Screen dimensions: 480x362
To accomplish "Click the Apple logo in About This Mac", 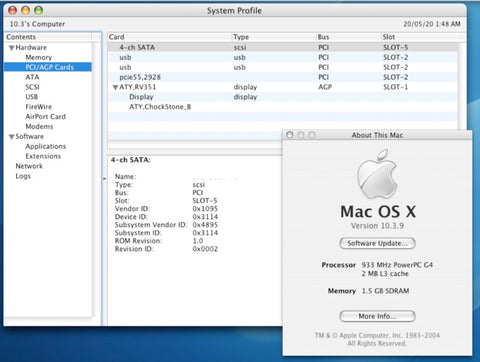I will click(377, 174).
